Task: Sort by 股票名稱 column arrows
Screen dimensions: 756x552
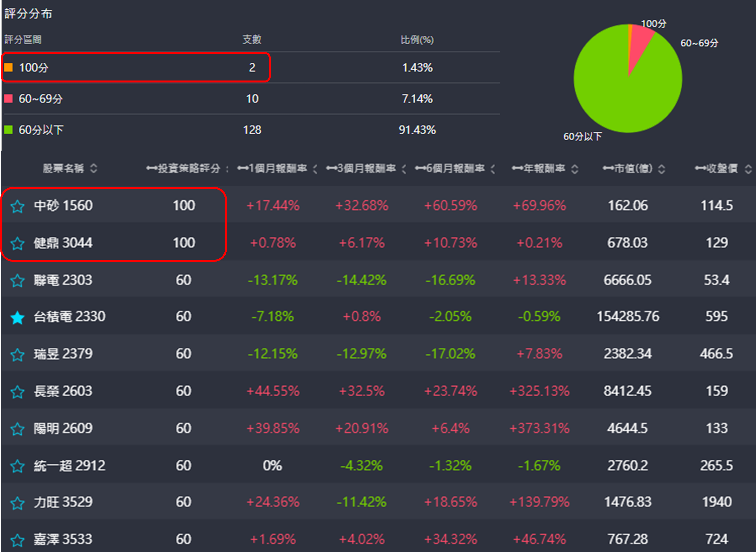Action: (94, 168)
